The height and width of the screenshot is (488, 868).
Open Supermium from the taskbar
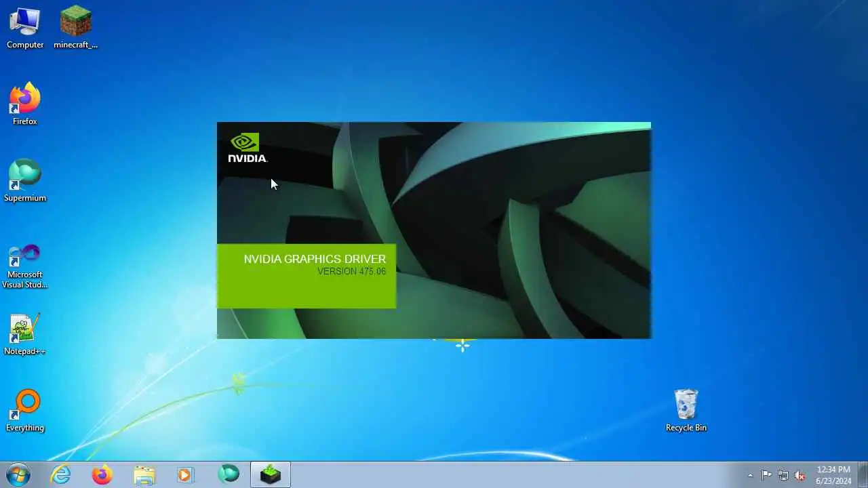coord(229,475)
